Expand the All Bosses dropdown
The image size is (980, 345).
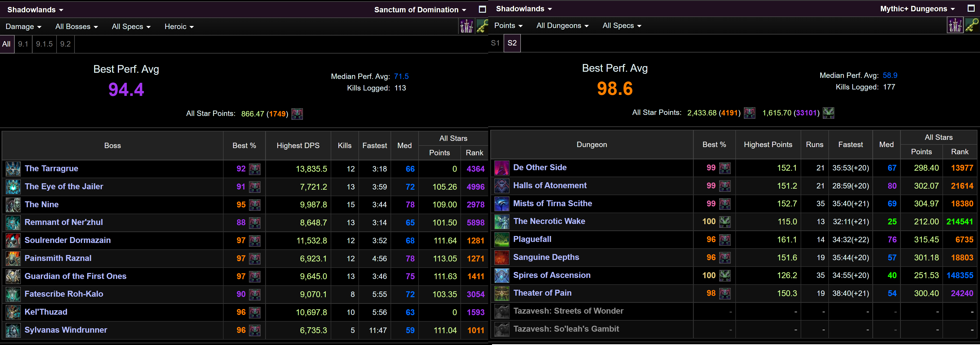coord(77,26)
